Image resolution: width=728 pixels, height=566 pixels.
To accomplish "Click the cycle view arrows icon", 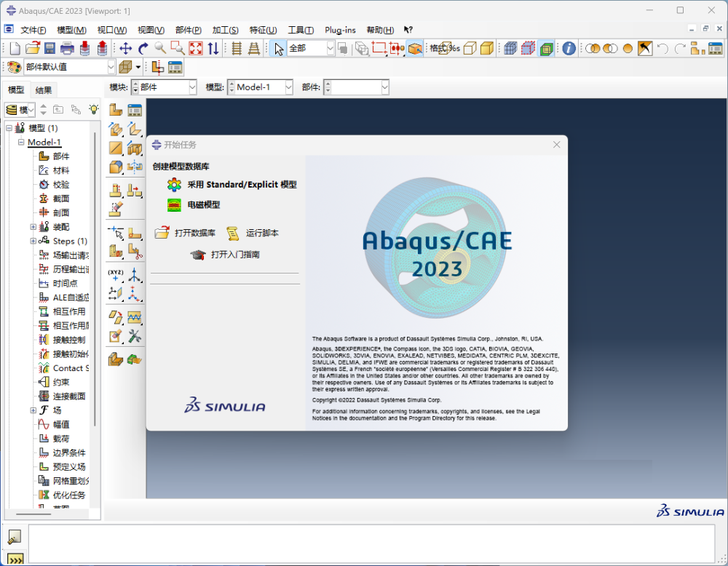I will 213,48.
